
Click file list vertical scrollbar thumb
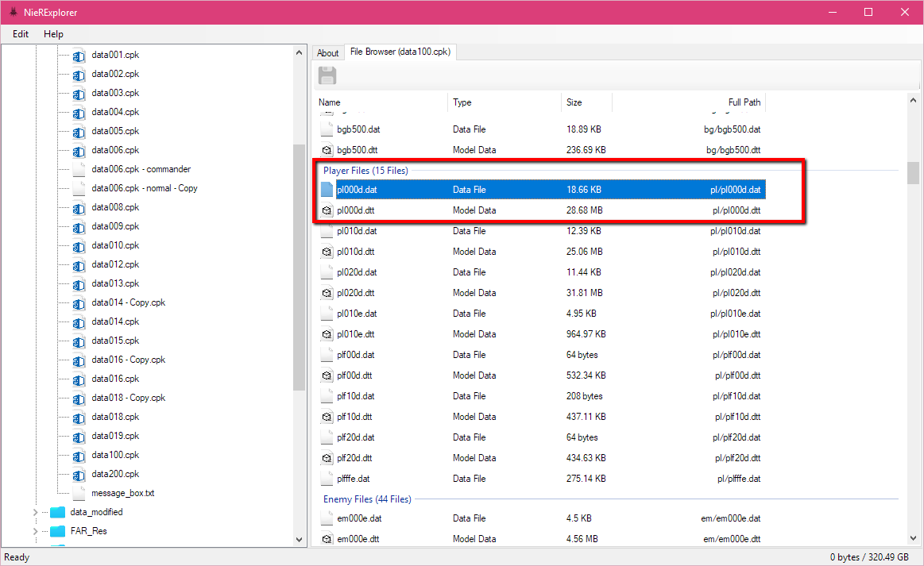tap(913, 173)
